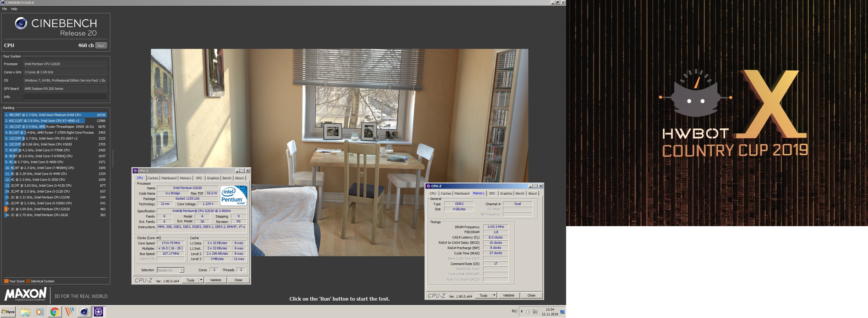Select Graphics tab in CPU-Z CPU window
This screenshot has height=318, width=868.
213,178
